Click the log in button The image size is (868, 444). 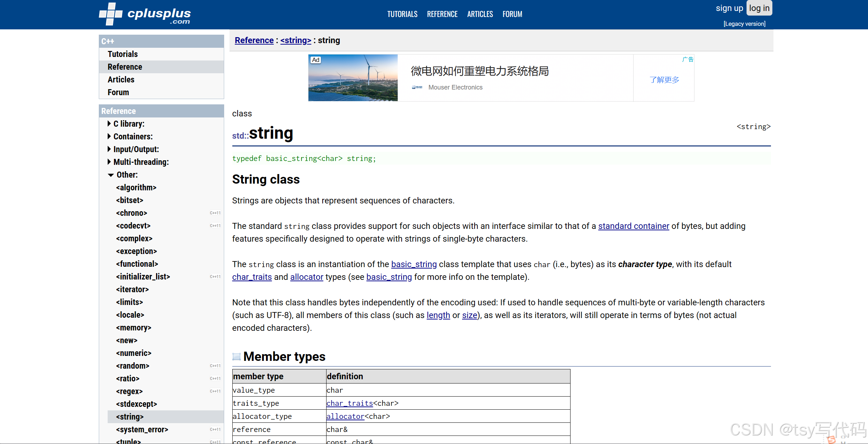click(x=758, y=8)
